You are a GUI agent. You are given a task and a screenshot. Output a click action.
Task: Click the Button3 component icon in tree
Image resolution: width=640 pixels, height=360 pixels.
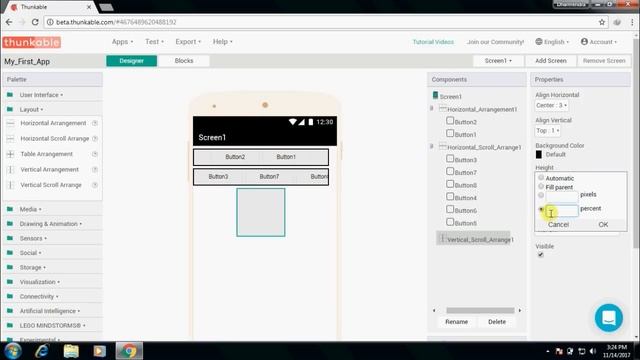tap(450, 159)
